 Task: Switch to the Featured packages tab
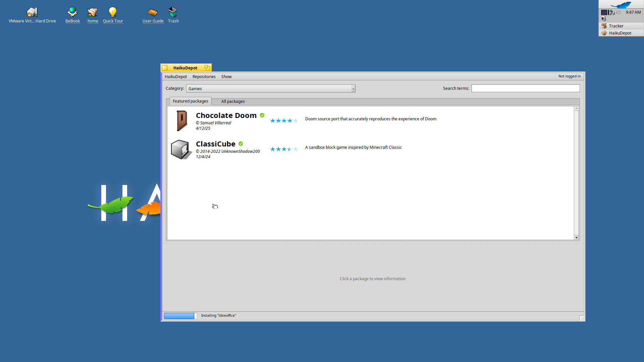pyautogui.click(x=190, y=101)
